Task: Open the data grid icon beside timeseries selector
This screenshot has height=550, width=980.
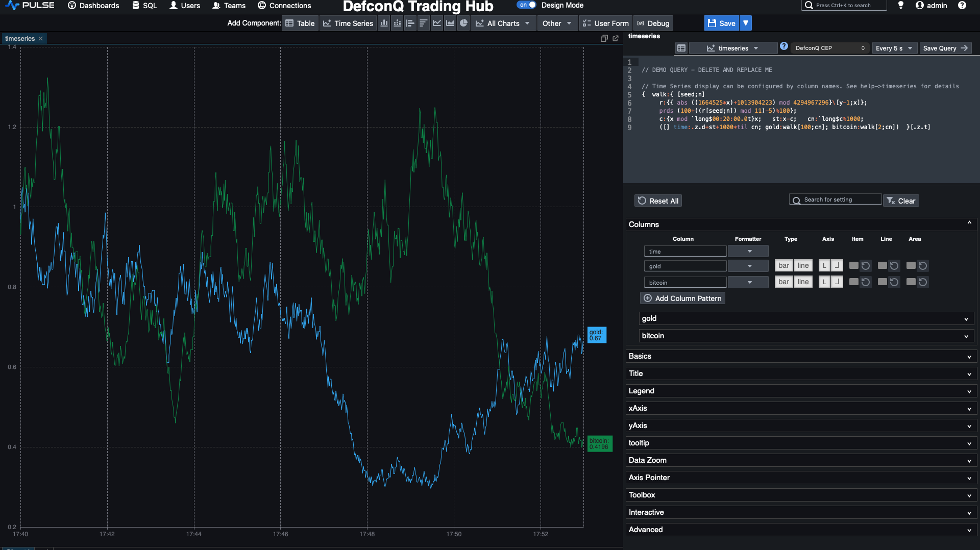Action: [x=681, y=48]
